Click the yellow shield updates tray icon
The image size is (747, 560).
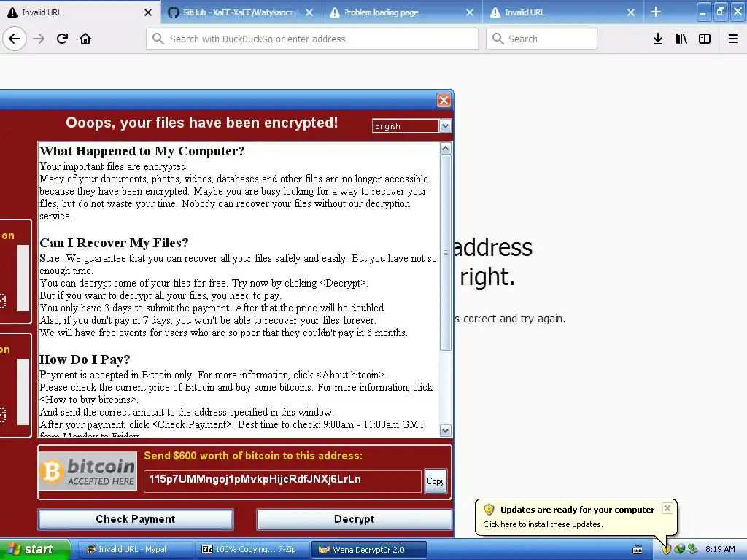pyautogui.click(x=666, y=549)
